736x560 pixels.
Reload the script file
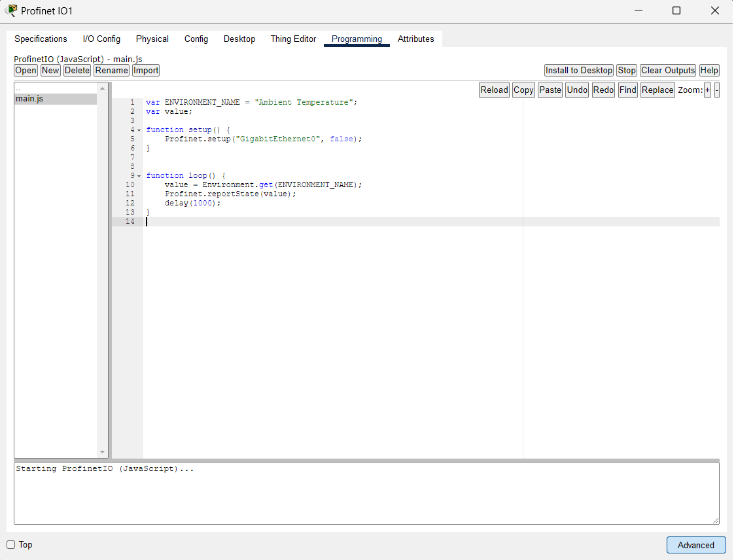pos(494,90)
